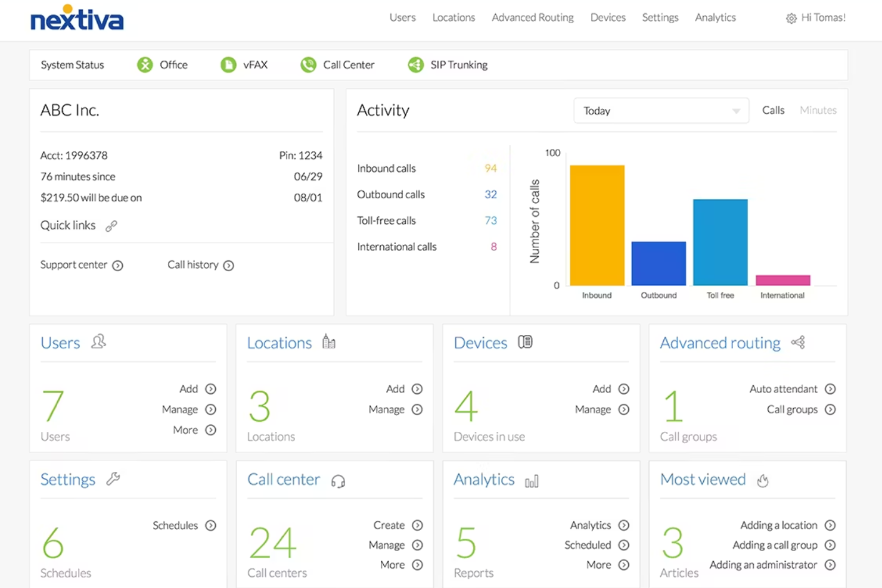Click the Call Center phone status icon

pos(308,64)
